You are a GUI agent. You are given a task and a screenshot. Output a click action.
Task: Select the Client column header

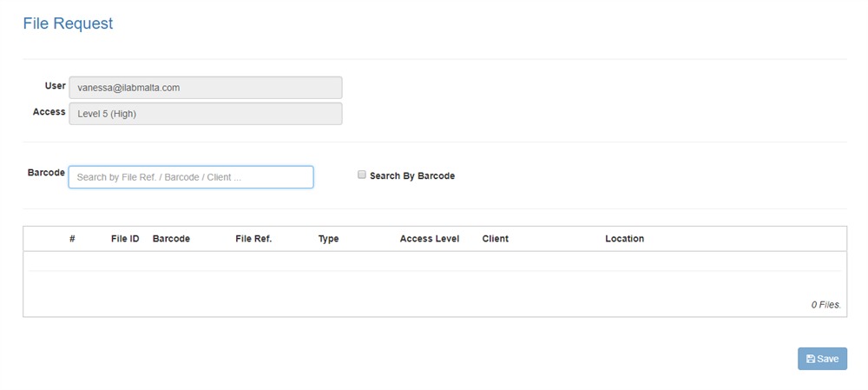pos(495,239)
